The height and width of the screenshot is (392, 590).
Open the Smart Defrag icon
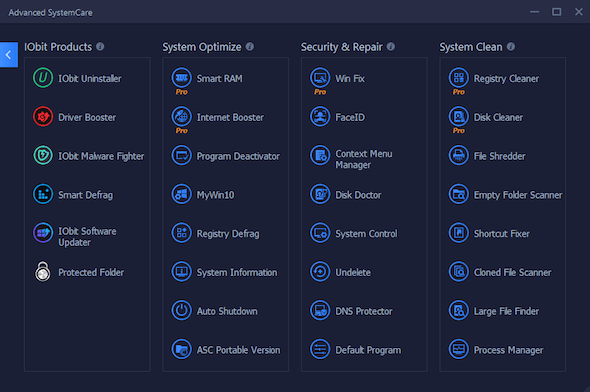click(43, 194)
